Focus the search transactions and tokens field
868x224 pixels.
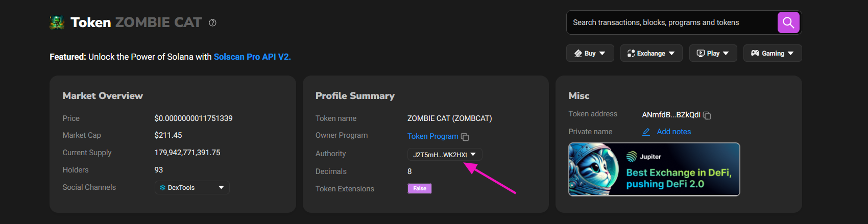[671, 22]
